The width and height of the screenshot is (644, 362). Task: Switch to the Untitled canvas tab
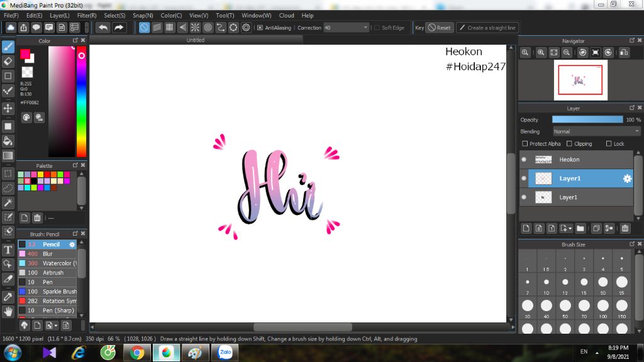point(196,40)
